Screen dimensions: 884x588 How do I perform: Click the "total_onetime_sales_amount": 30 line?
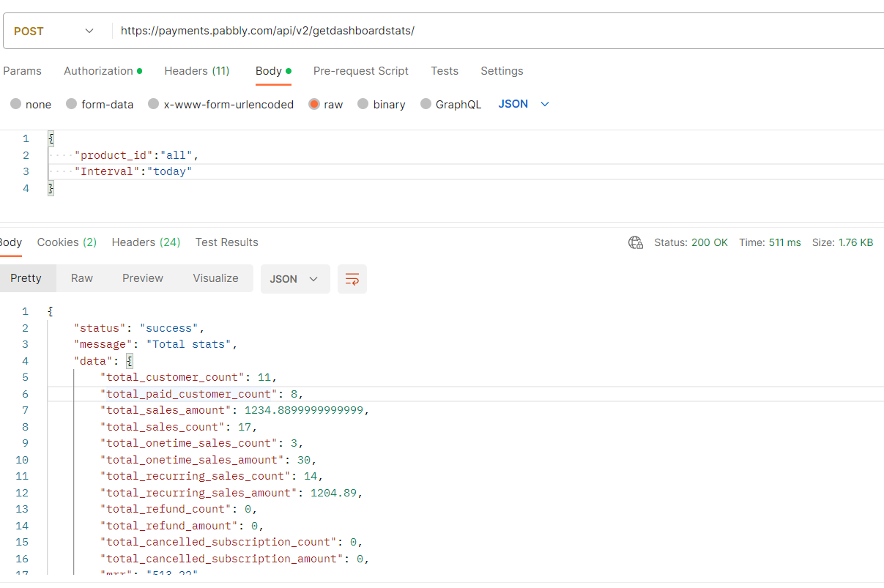(x=208, y=460)
